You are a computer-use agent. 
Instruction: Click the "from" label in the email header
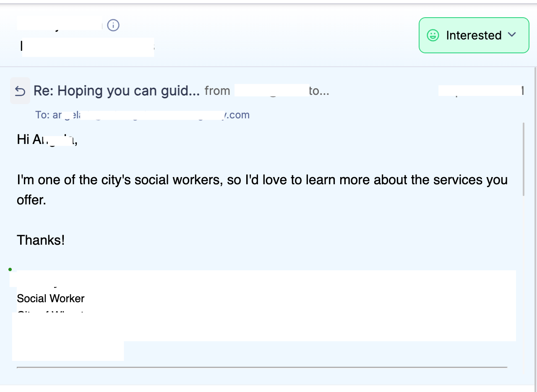pos(217,91)
